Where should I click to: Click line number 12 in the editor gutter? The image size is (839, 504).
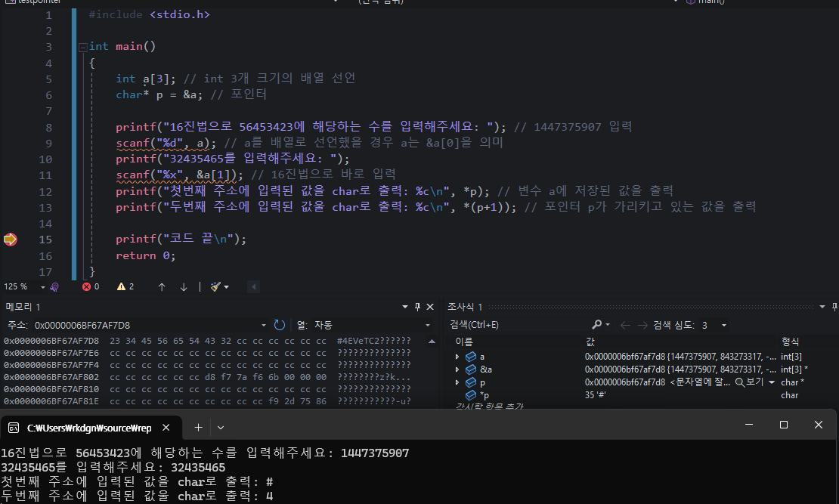pos(45,191)
